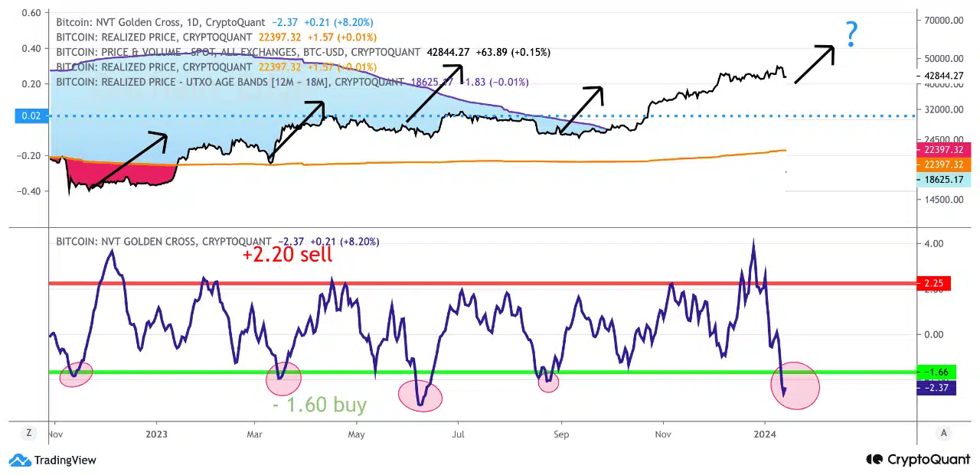Click the red 2.25 level label
Viewport: 980px width, 475px height.
coord(934,283)
